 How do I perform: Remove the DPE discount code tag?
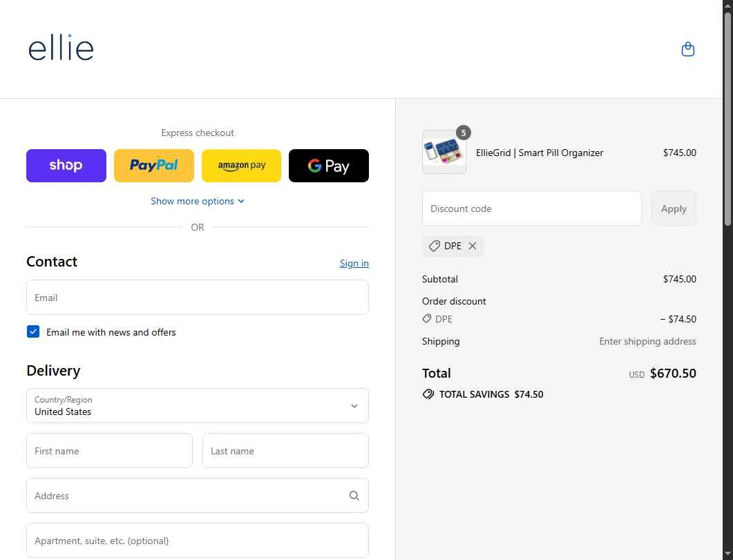click(x=473, y=246)
